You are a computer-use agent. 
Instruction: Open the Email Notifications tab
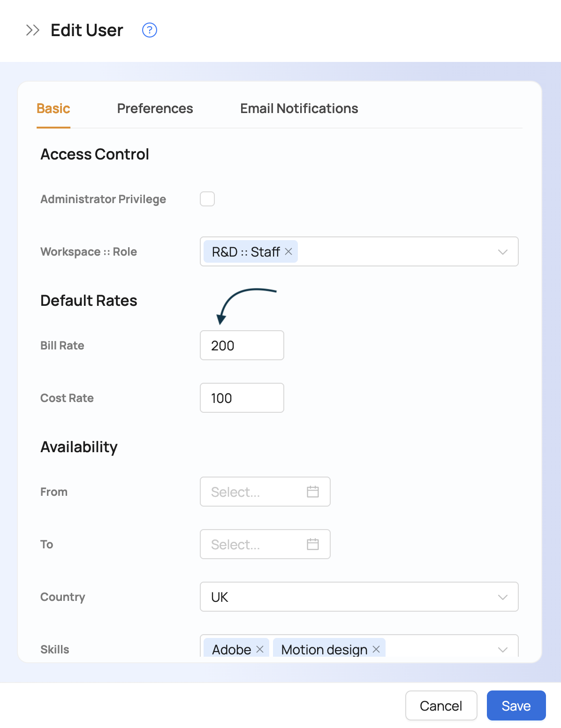[x=299, y=108]
